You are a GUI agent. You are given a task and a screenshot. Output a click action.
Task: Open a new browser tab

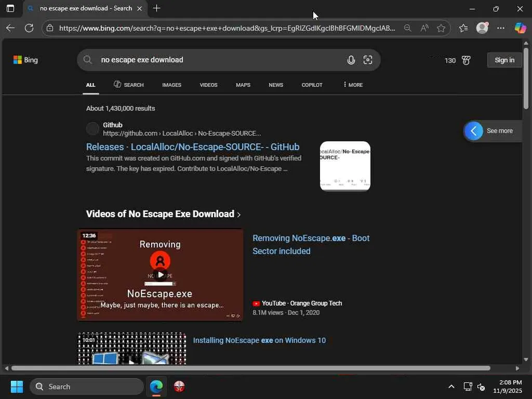156,8
